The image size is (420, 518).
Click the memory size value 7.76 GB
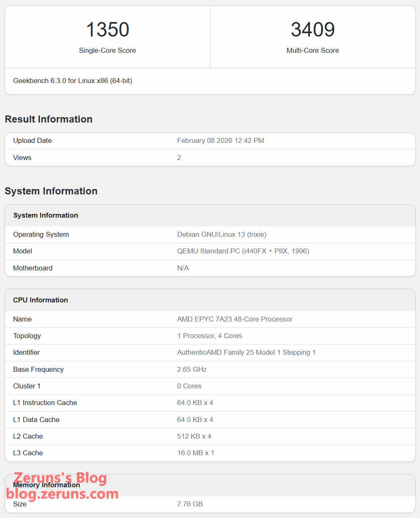point(189,504)
